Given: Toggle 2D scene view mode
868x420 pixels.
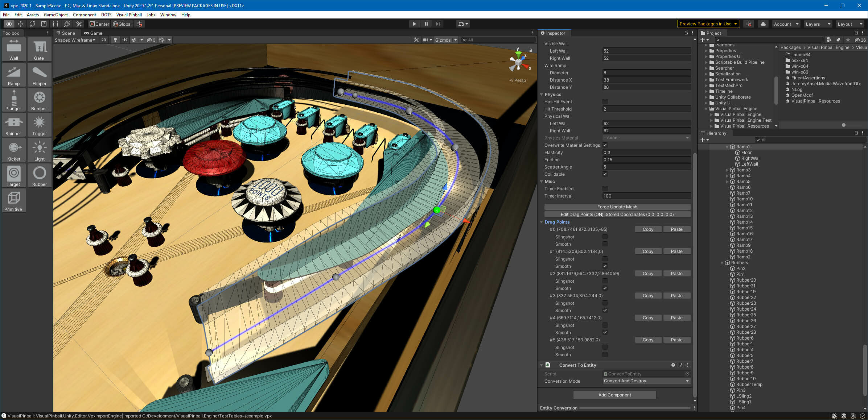Looking at the screenshot, I should [x=104, y=40].
